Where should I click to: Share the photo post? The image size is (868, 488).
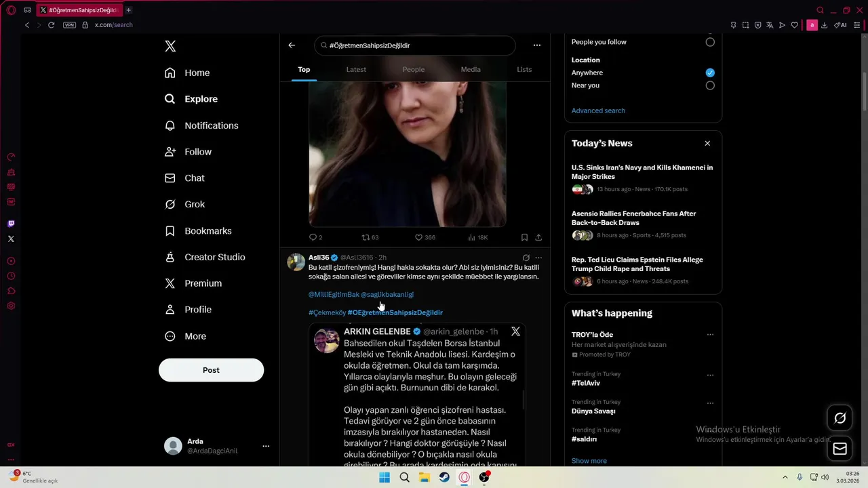538,237
